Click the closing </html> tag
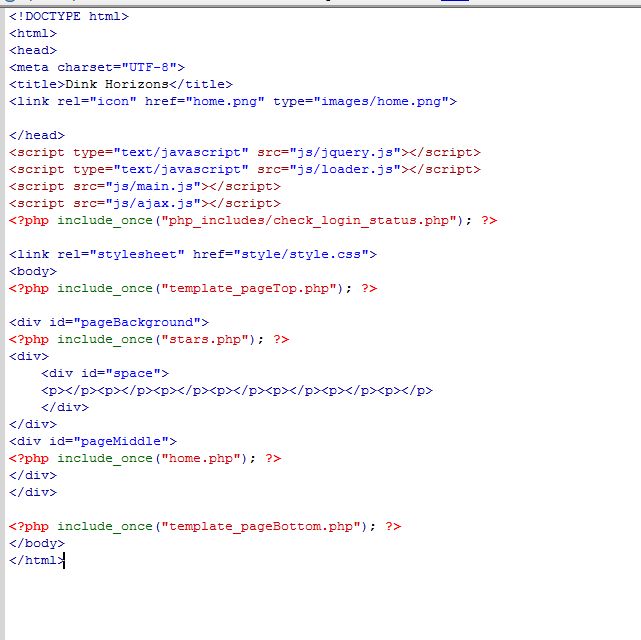The height and width of the screenshot is (640, 641). click(37, 560)
